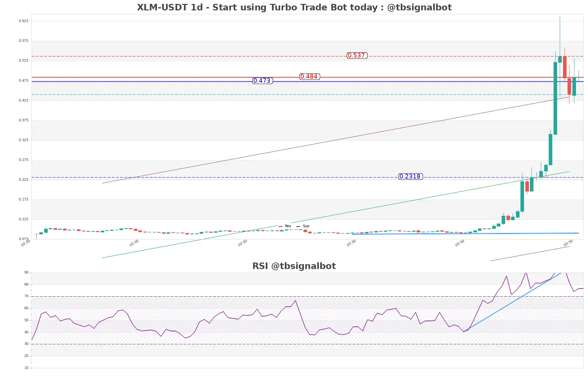Screen dimensions: 588x392
Task: Click the RSI peak near 66 mid-chart
Action: tap(295, 300)
